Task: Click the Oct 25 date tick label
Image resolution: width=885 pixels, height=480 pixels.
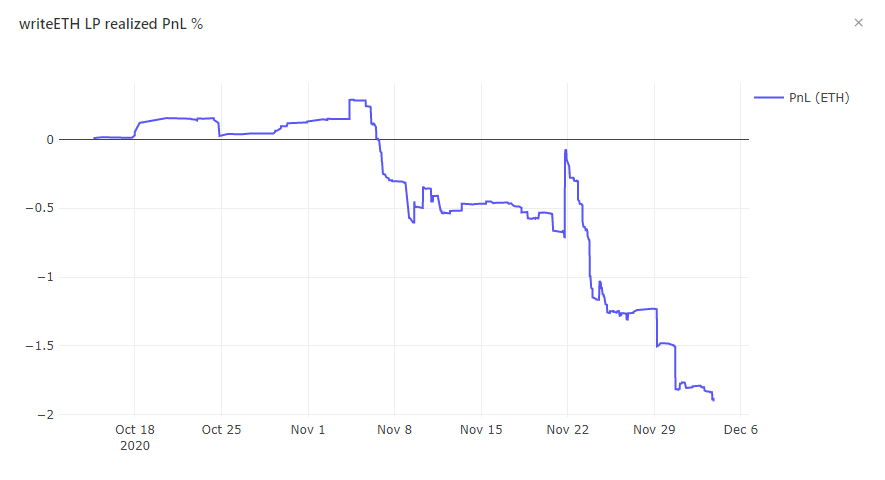Action: tap(221, 430)
